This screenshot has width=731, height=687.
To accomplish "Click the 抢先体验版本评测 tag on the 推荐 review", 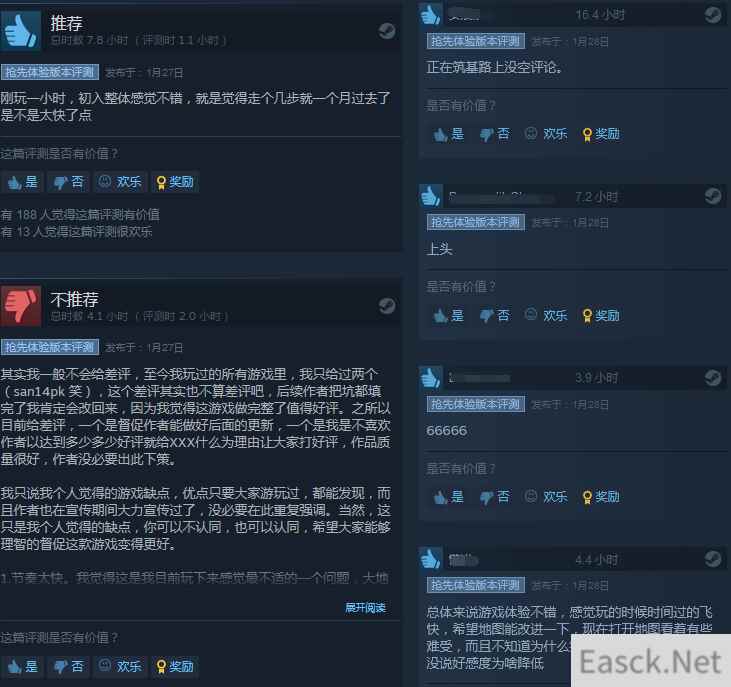I will pos(50,72).
